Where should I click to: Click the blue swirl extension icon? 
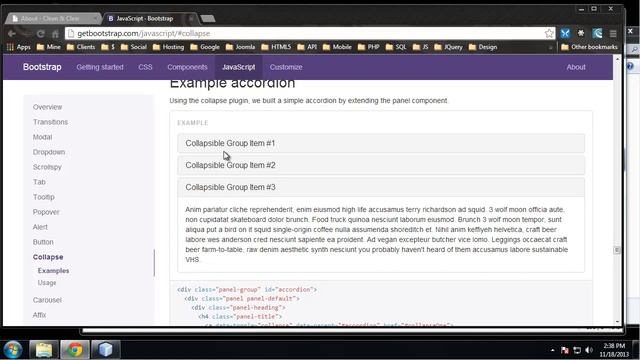598,33
